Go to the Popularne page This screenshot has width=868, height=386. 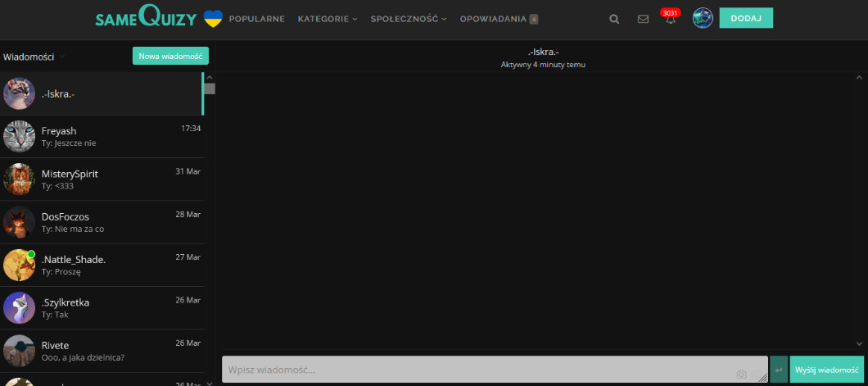coord(257,19)
